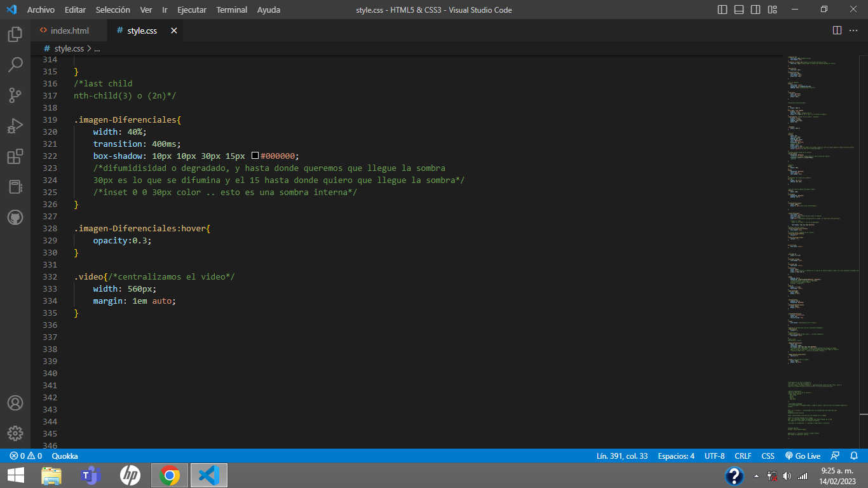Click the margin: 1em auto line
This screenshot has height=488, width=868.
point(134,301)
